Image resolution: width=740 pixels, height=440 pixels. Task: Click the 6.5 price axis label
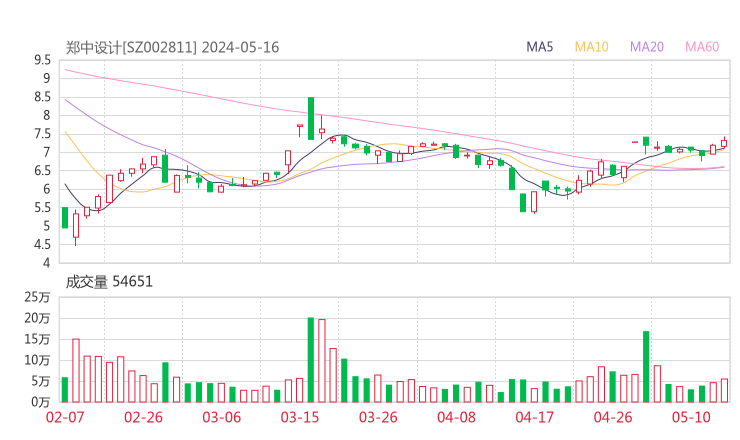pos(42,171)
